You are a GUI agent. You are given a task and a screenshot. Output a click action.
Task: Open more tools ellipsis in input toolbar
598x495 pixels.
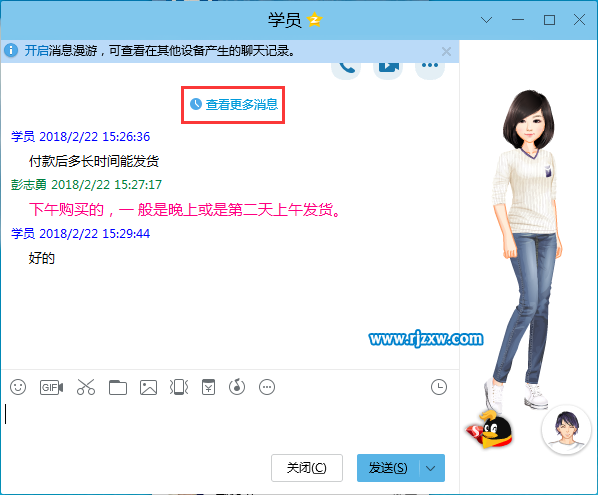[267, 387]
